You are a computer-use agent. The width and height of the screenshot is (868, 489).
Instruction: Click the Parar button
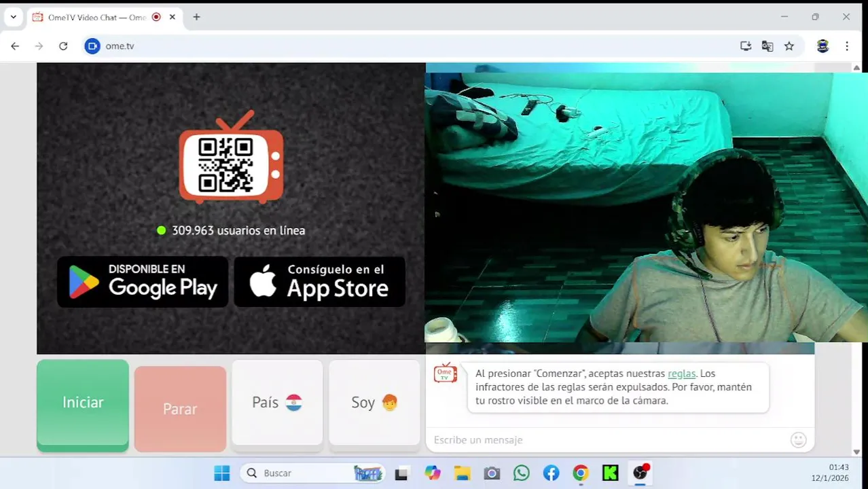(180, 409)
